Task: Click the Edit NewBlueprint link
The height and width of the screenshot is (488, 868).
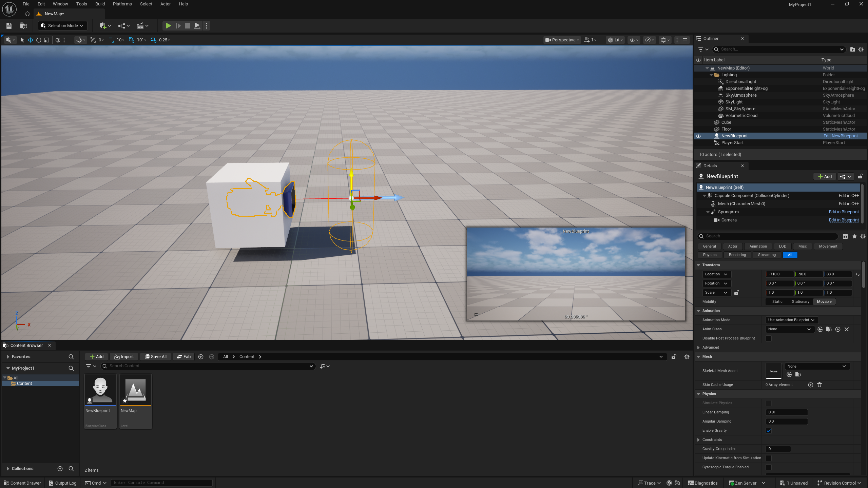Action: (x=841, y=136)
